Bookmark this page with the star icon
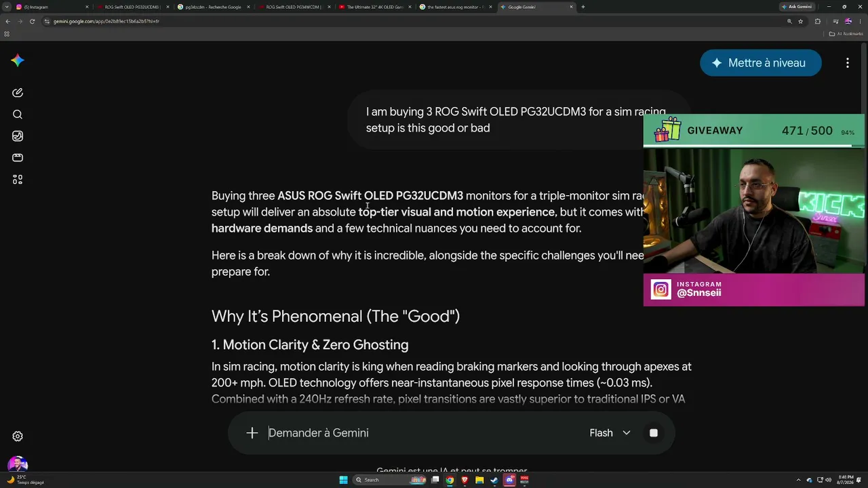 point(801,21)
